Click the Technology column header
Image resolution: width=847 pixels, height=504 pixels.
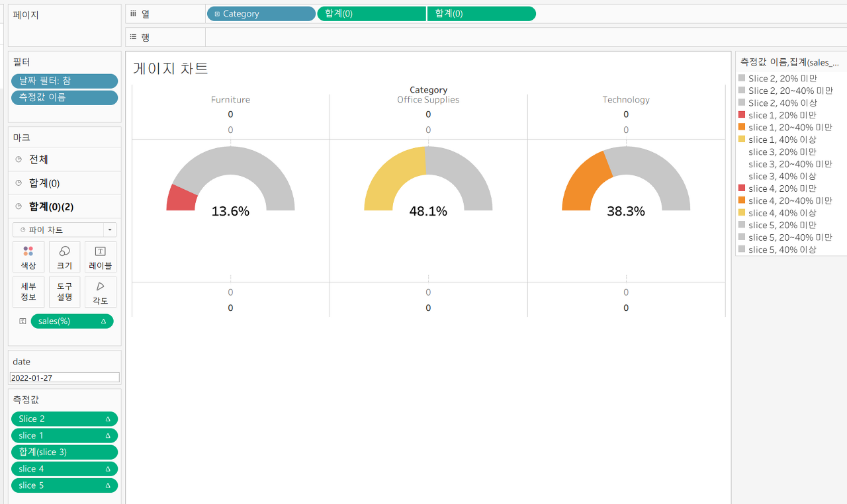coord(626,100)
